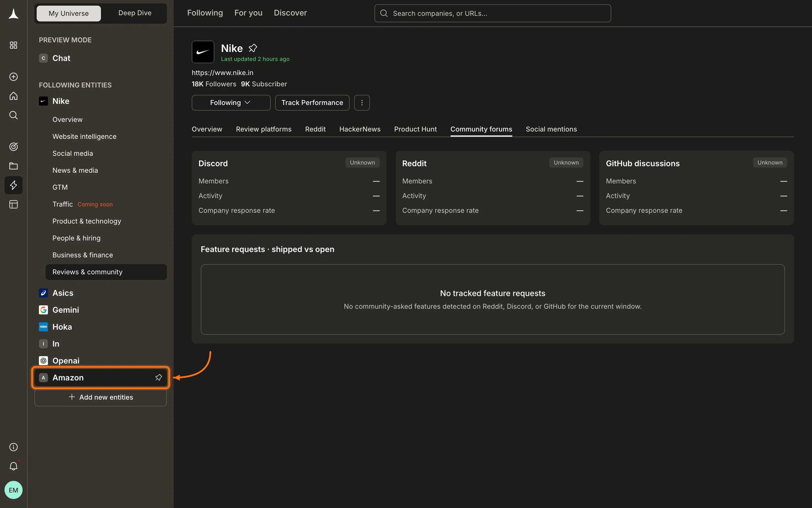Click the Nike swoosh icon in sidebar

point(43,101)
